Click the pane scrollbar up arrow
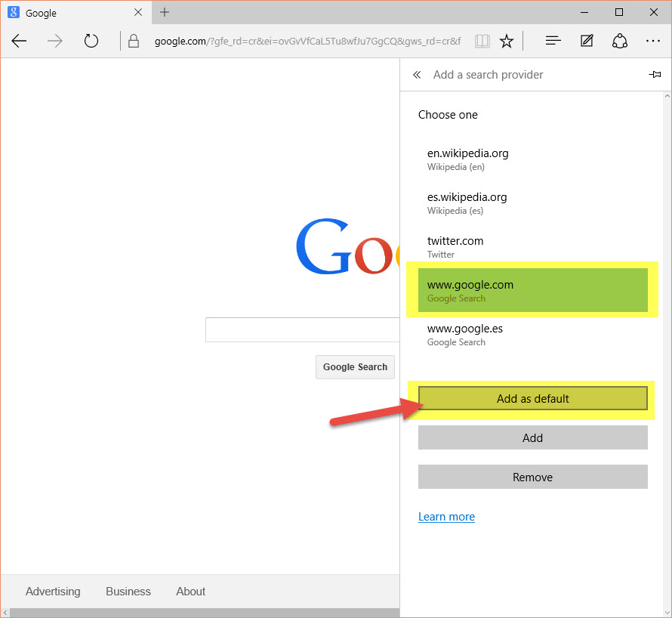 (x=667, y=96)
